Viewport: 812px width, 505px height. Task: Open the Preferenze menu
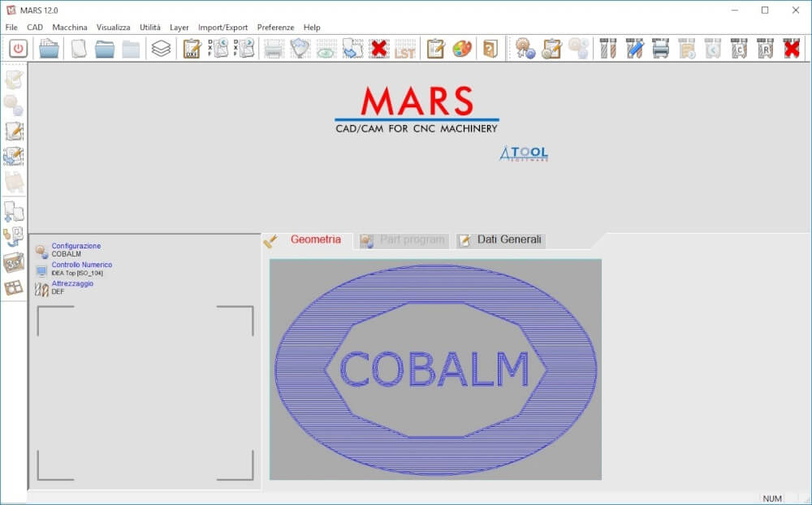(275, 28)
